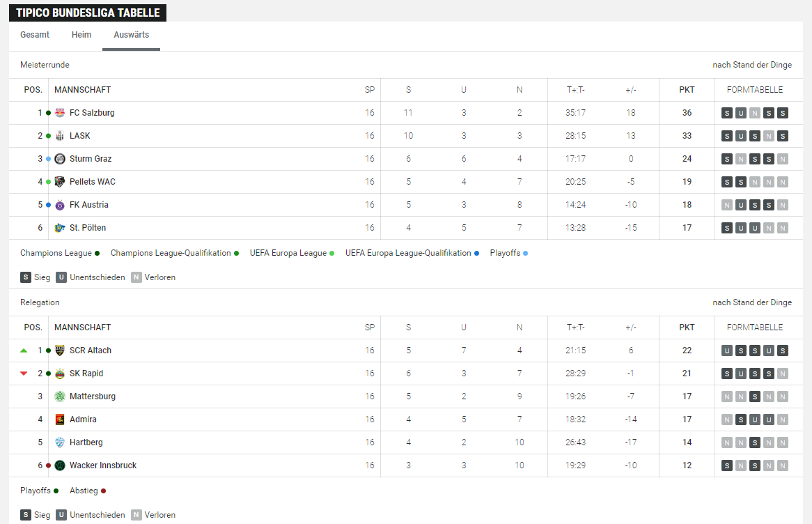Click the Tipico Bundesliga Tabelle title
Screen dimensions: 812x524
coord(88,13)
